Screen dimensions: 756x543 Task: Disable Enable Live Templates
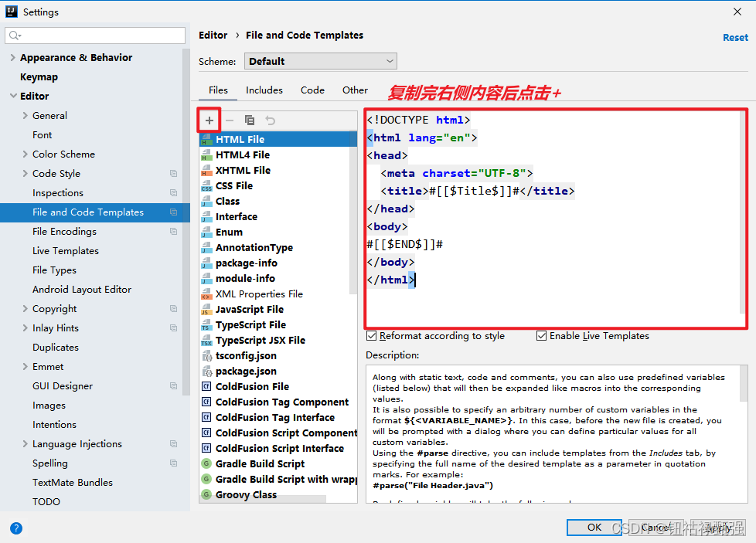click(x=540, y=335)
